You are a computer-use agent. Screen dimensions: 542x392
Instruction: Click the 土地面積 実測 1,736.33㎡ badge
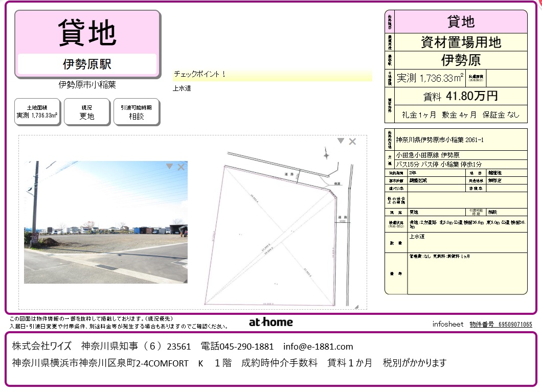coord(37,112)
